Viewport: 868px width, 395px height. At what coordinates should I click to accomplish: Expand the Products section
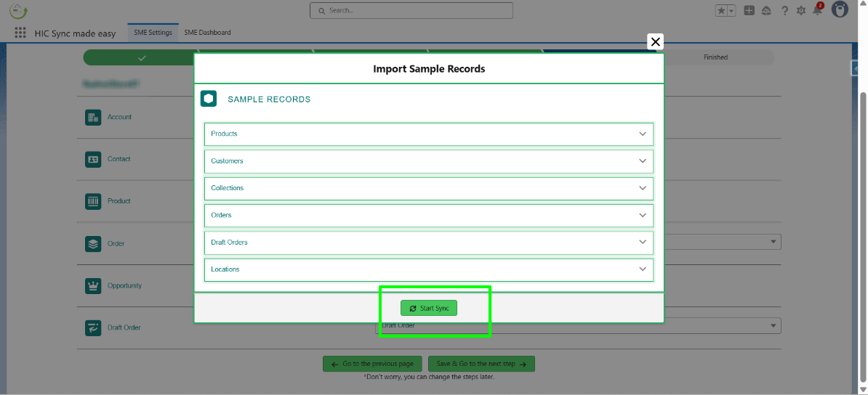point(428,134)
